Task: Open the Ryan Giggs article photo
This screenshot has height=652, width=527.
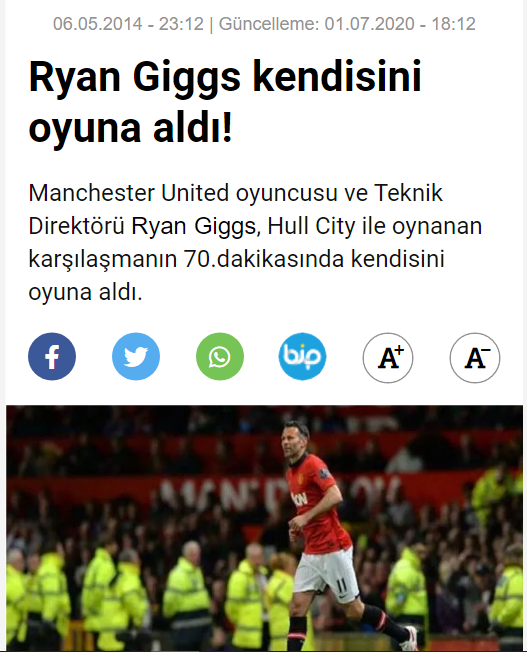Action: pos(264,528)
